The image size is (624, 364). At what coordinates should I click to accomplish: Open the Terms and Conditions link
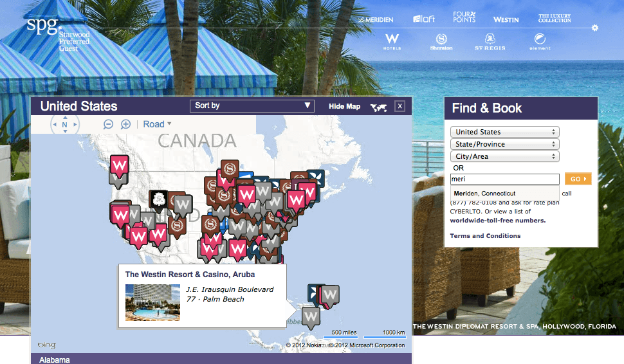pos(485,236)
